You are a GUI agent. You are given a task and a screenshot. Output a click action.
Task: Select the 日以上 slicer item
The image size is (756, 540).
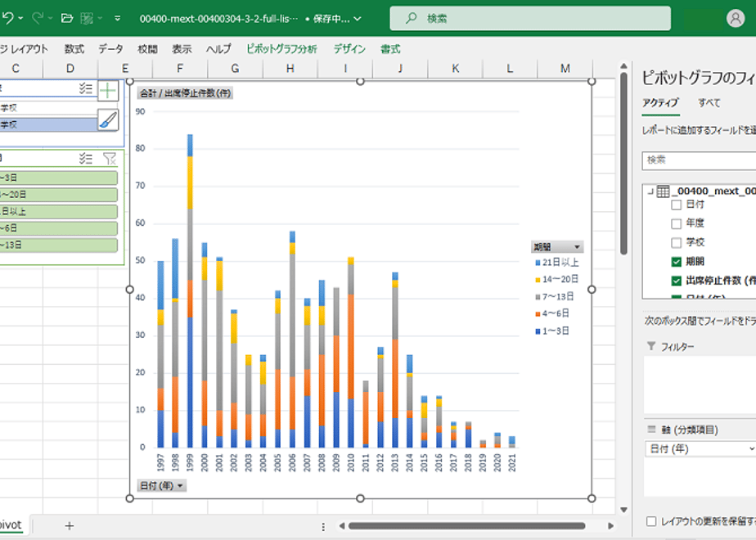58,211
